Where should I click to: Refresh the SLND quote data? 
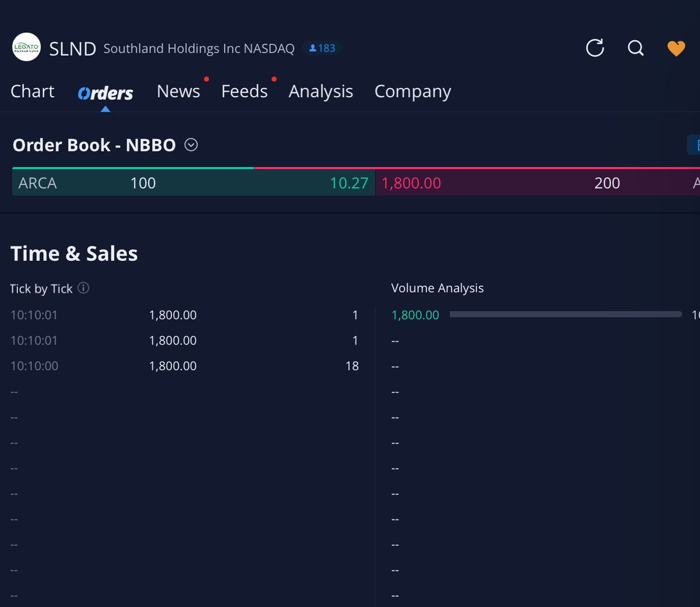point(595,48)
